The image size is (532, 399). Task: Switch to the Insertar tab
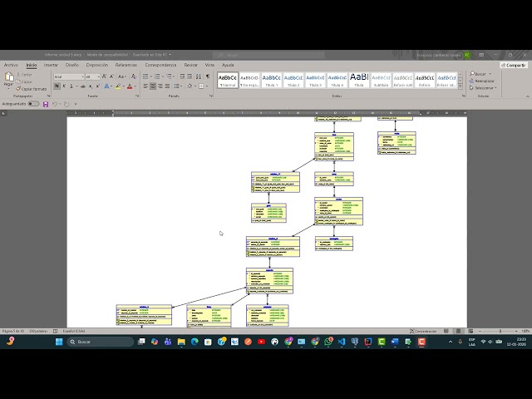point(51,65)
